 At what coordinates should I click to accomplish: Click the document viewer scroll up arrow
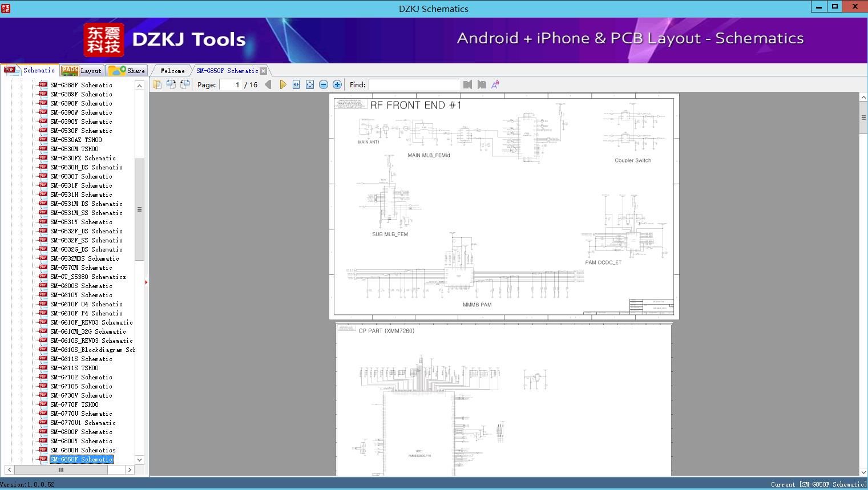(x=863, y=98)
